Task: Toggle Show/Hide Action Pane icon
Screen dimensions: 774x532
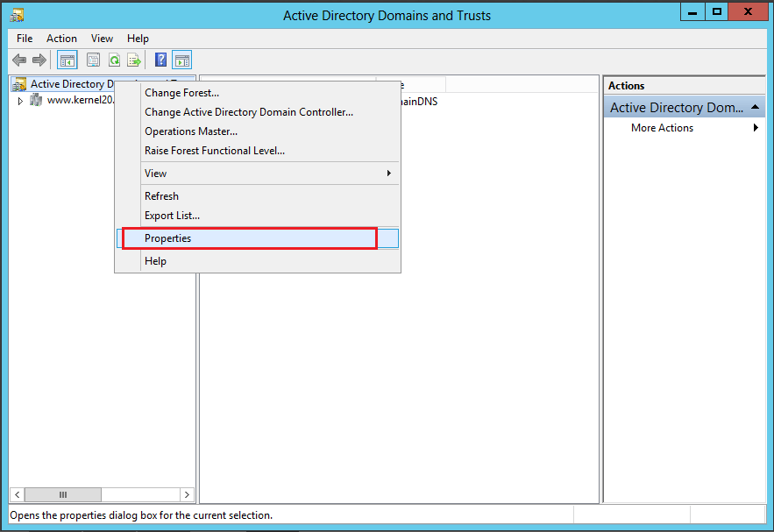Action: pyautogui.click(x=182, y=60)
